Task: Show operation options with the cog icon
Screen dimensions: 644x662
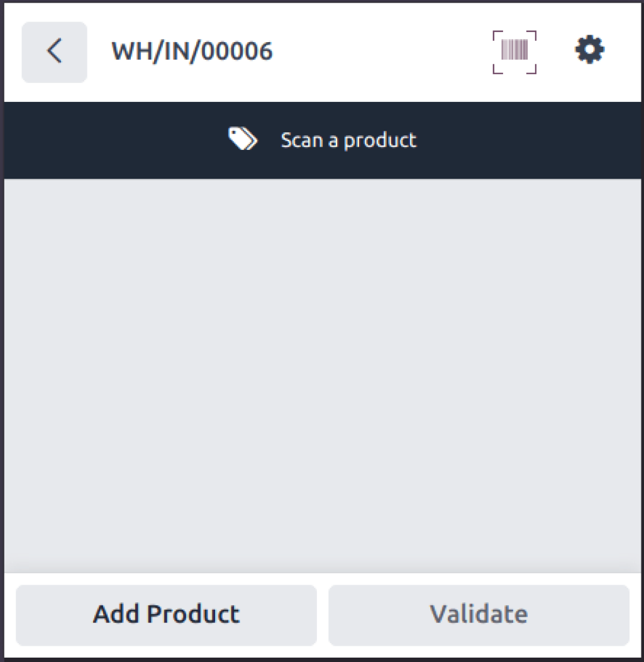Action: click(x=589, y=50)
